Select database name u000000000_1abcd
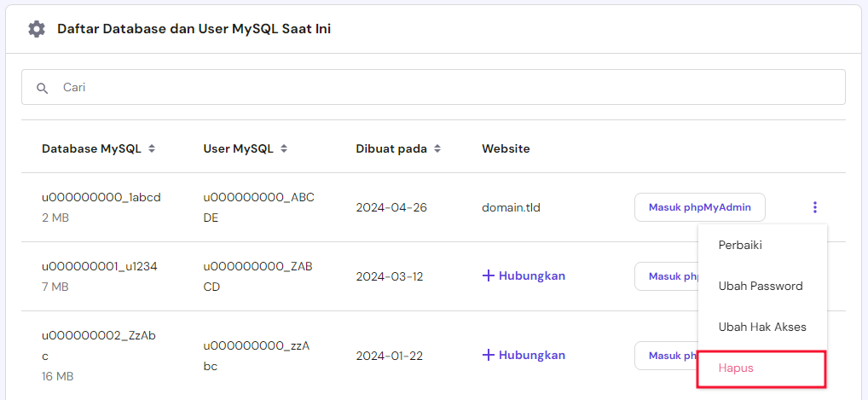The width and height of the screenshot is (868, 400). [101, 197]
